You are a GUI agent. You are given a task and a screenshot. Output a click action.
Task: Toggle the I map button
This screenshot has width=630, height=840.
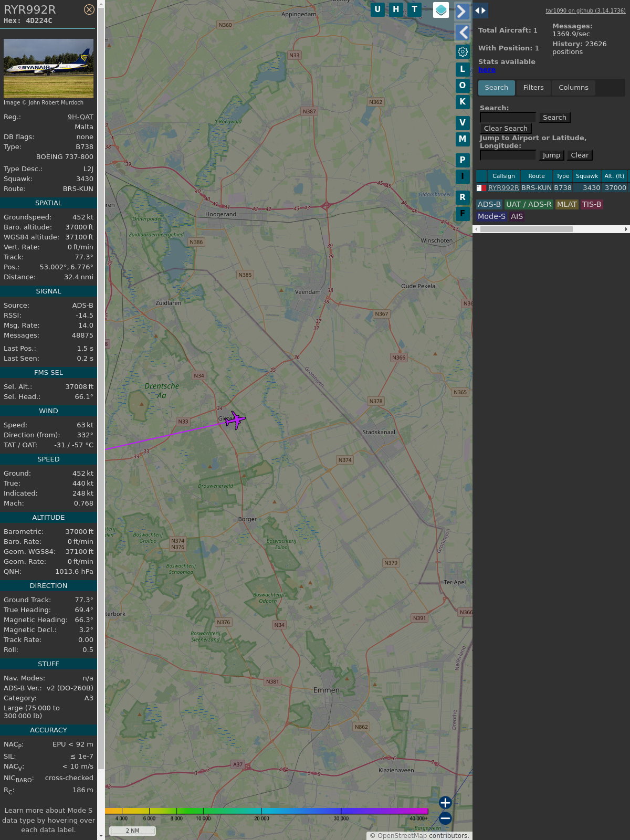pos(463,176)
